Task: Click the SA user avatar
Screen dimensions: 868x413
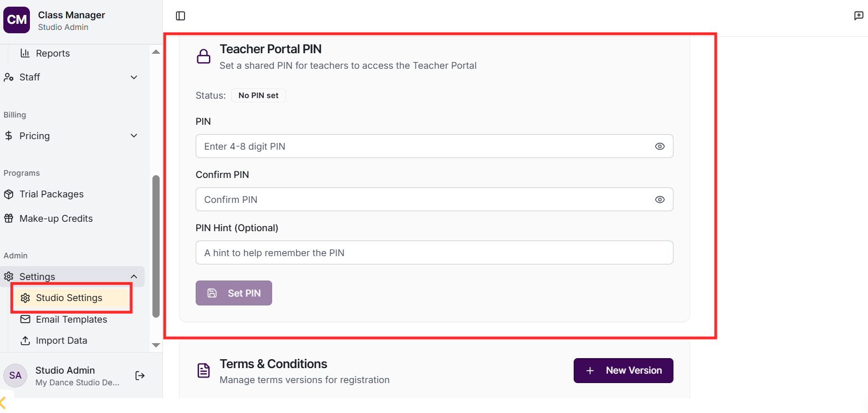Action: tap(16, 375)
